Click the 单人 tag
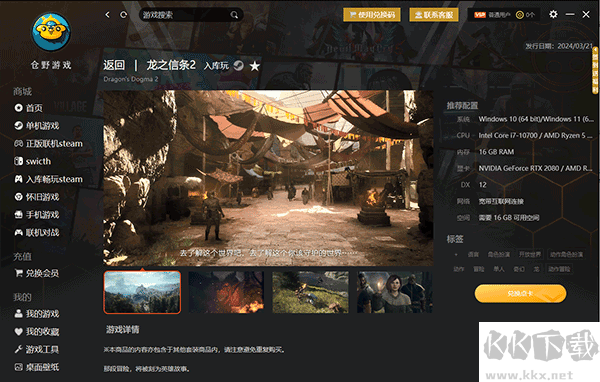 pyautogui.click(x=499, y=269)
